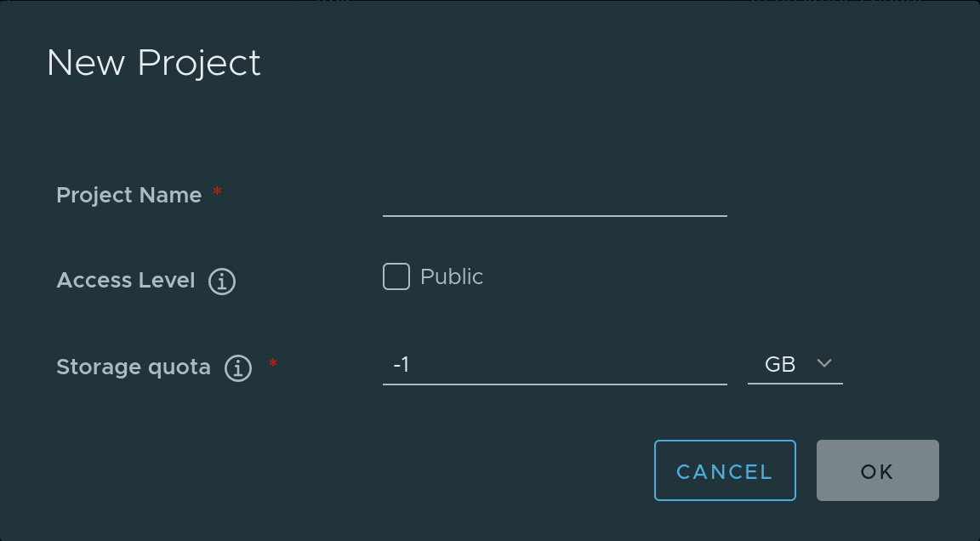The image size is (980, 541).
Task: Click the New Project dialog title
Action: pyautogui.click(x=153, y=62)
